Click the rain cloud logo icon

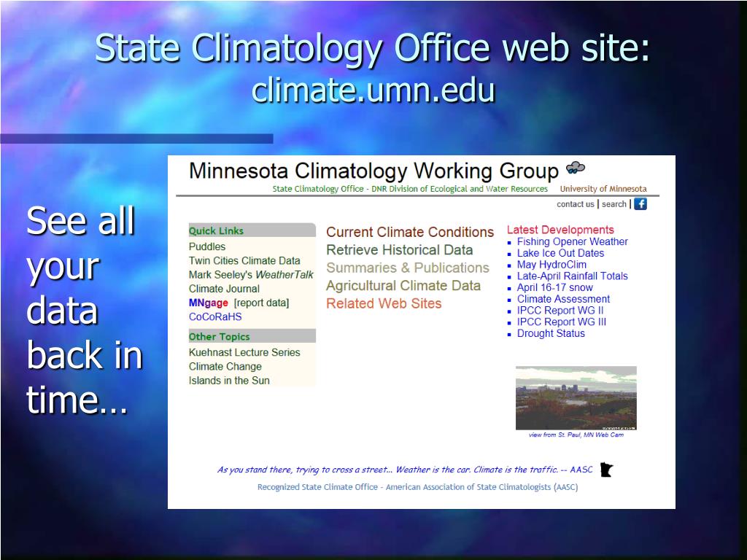tap(576, 168)
